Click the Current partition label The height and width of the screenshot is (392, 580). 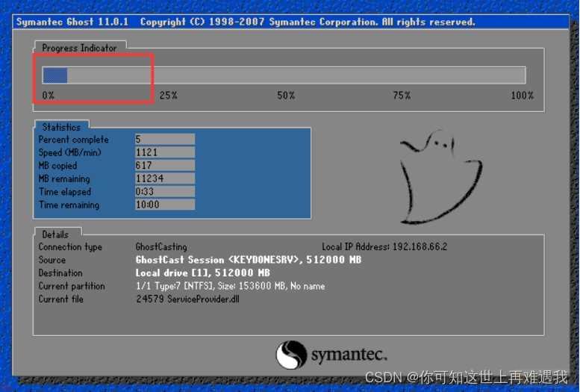72,286
